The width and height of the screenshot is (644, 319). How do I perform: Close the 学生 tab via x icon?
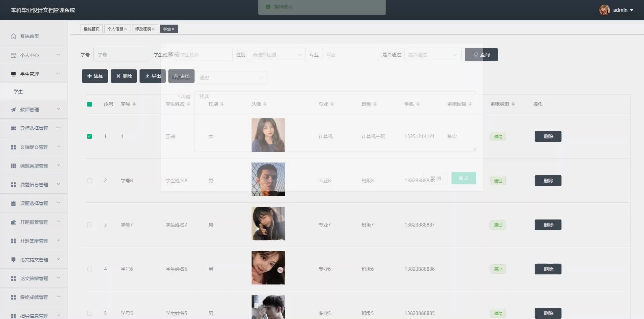click(173, 29)
